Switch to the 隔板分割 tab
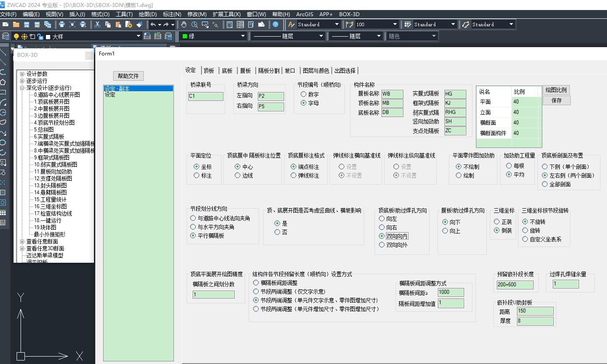The image size is (607, 364). [x=269, y=71]
